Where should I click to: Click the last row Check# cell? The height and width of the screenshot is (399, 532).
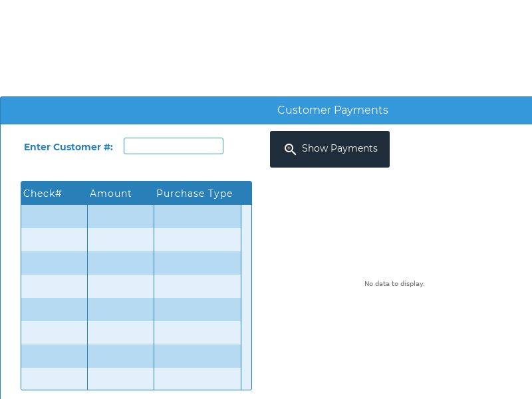54,378
